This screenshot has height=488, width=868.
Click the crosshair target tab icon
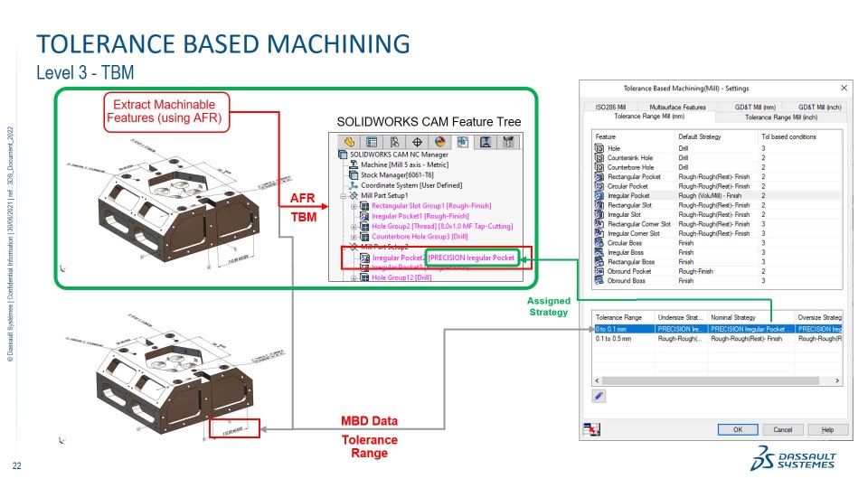(417, 142)
